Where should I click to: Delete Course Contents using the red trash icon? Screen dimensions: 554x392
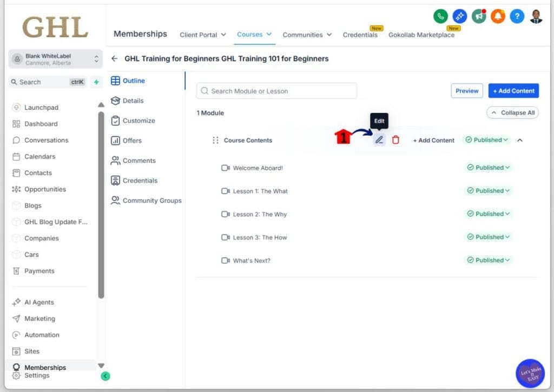[395, 139]
